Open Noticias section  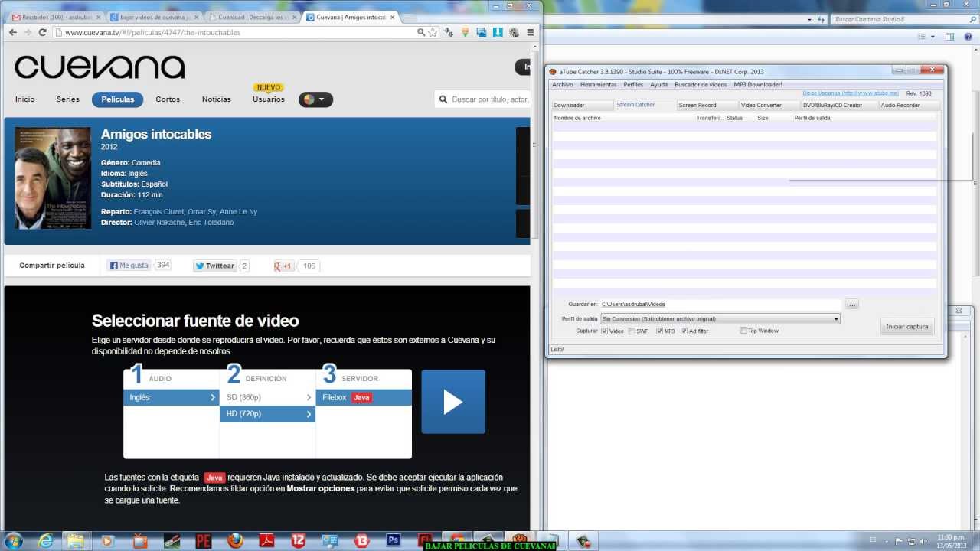[x=217, y=99]
